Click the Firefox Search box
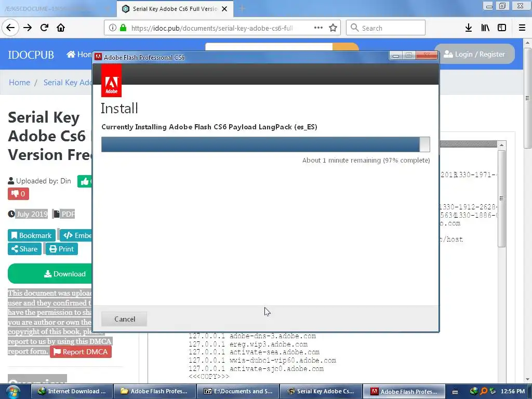Image resolution: width=532 pixels, height=399 pixels. [x=386, y=28]
